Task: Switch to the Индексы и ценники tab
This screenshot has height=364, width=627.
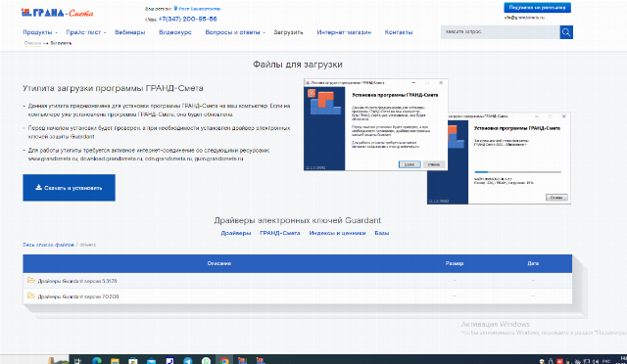Action: 337,233
